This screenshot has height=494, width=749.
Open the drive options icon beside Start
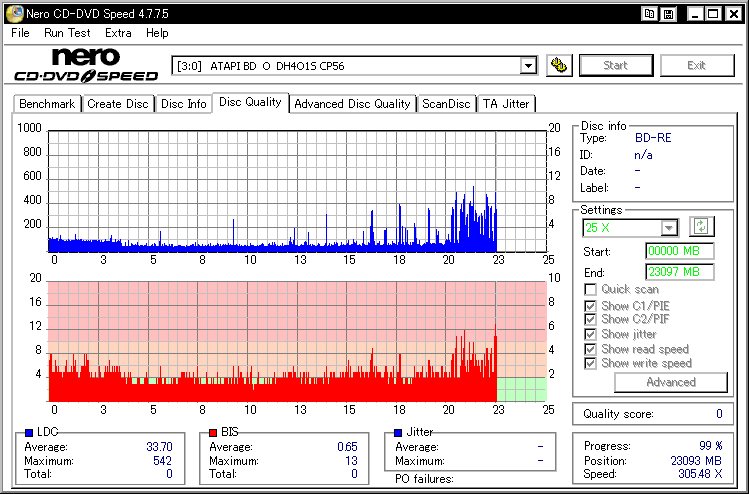(559, 65)
